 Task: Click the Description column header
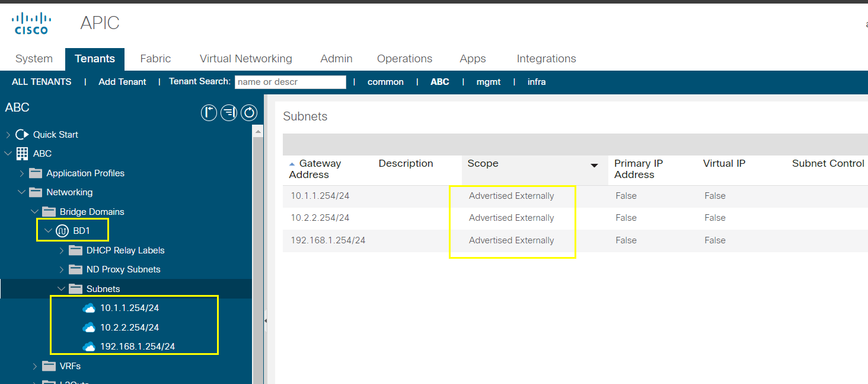(406, 164)
